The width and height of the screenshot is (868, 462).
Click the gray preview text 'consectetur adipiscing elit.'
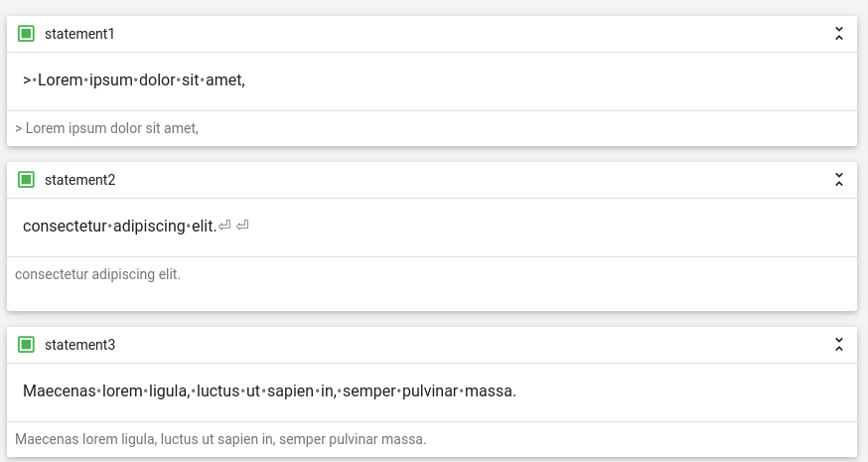pyautogui.click(x=98, y=274)
